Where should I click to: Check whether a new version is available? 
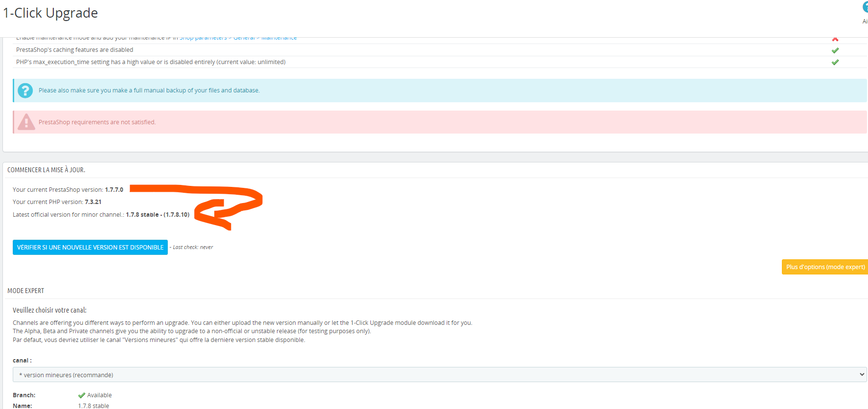(90, 248)
